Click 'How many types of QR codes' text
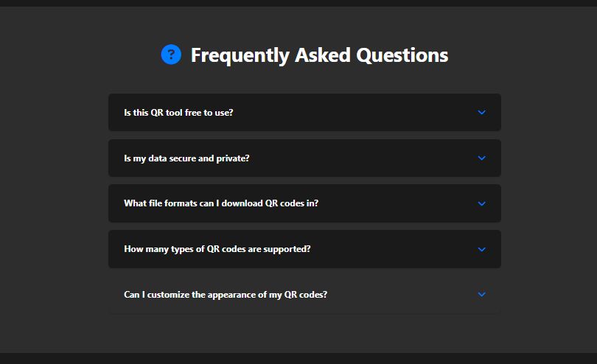The width and height of the screenshot is (597, 364). (217, 249)
